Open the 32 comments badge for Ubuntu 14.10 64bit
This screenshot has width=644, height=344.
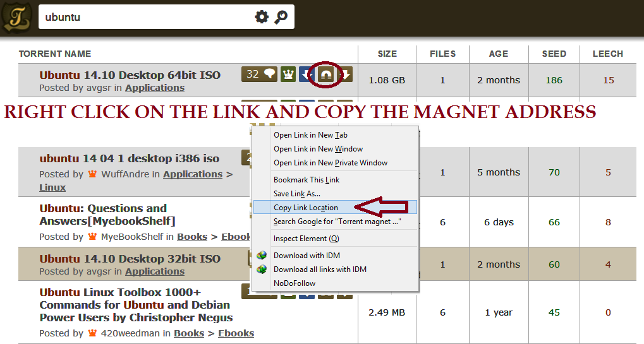[x=259, y=74]
